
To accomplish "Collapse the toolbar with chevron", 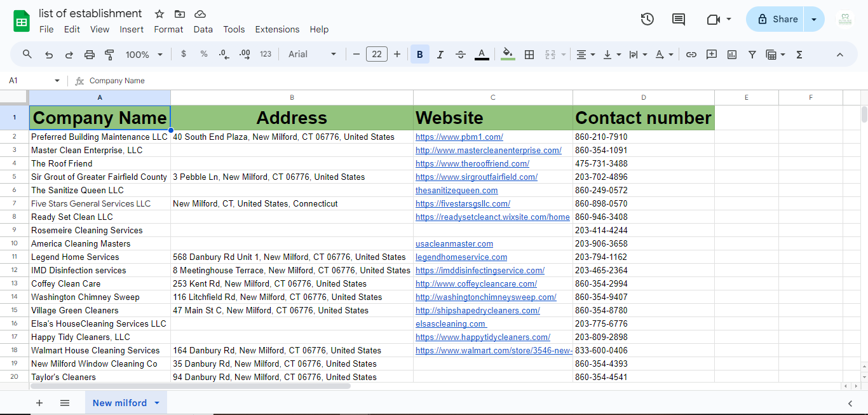I will tap(839, 55).
